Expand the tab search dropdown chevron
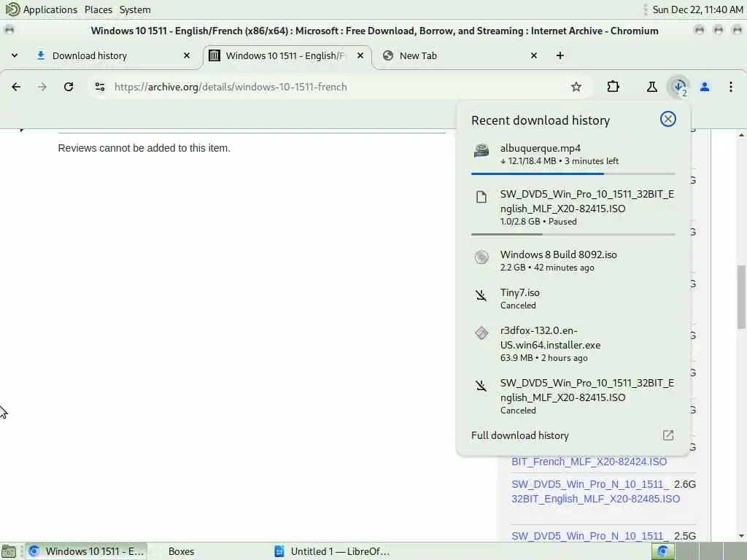This screenshot has width=747, height=560. click(15, 55)
